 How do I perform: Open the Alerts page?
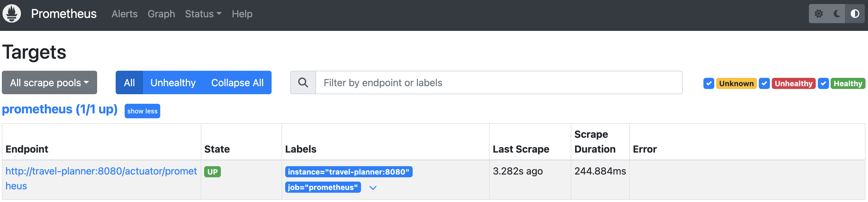124,14
